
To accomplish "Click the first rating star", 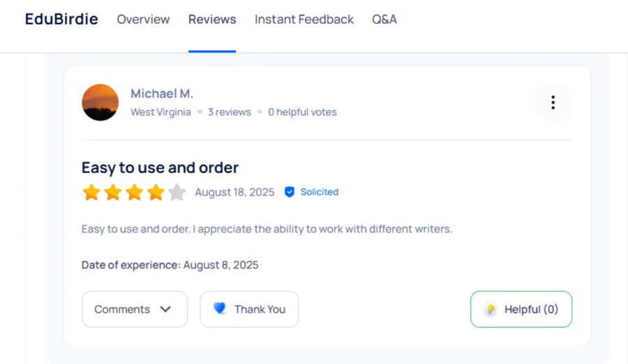I will pos(91,192).
